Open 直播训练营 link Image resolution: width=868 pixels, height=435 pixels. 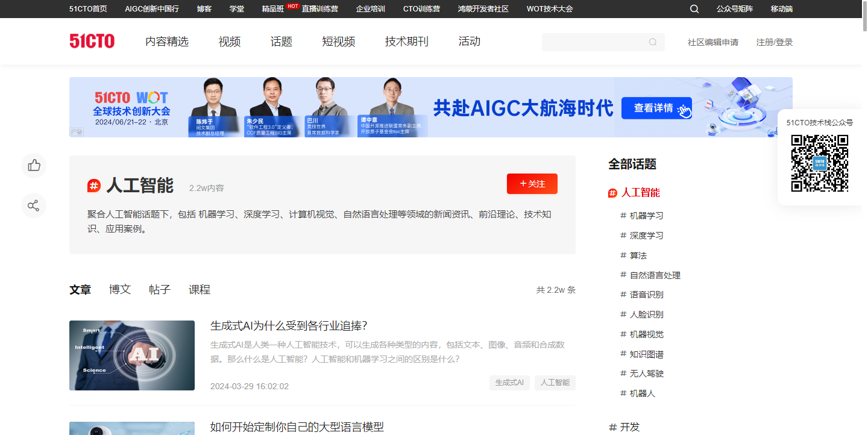(x=320, y=9)
